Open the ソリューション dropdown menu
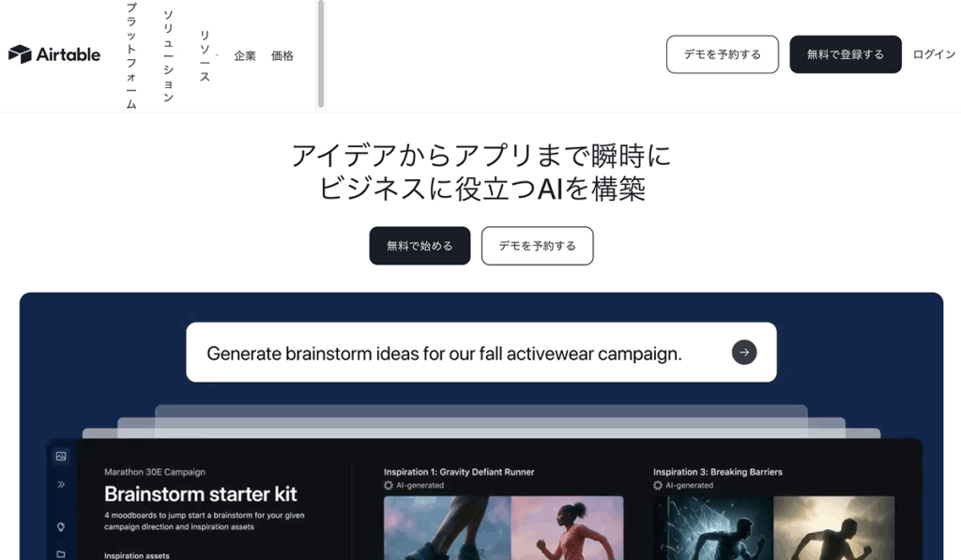Image resolution: width=961 pixels, height=560 pixels. 168,55
